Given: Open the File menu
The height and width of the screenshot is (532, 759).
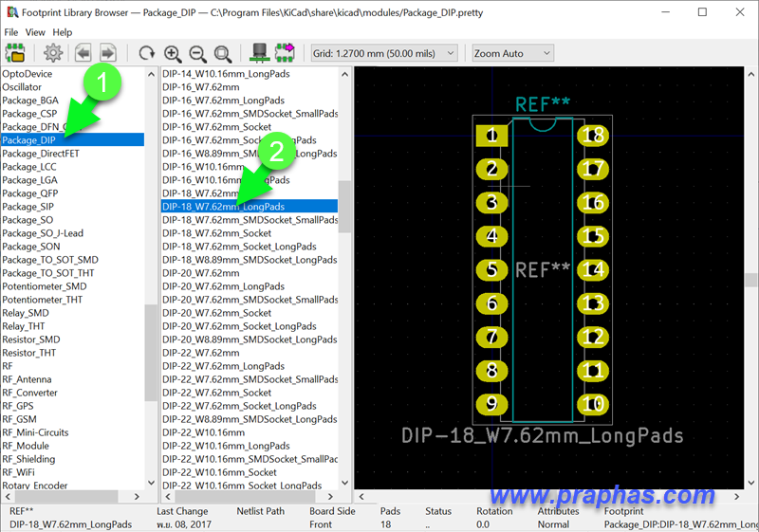Looking at the screenshot, I should pyautogui.click(x=11, y=32).
